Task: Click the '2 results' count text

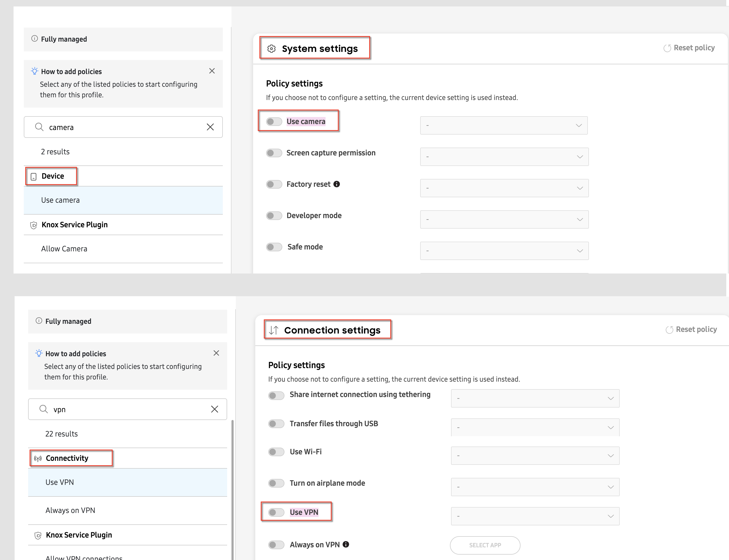Action: coord(55,152)
